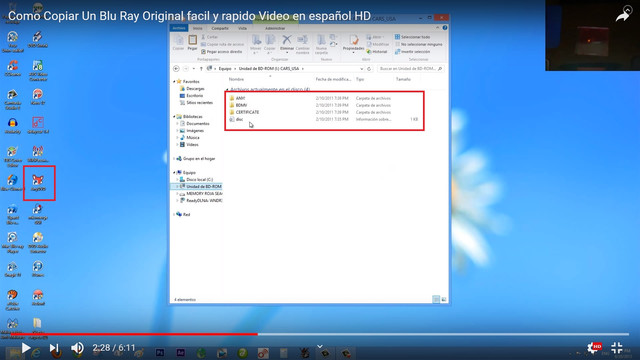The height and width of the screenshot is (360, 640).
Task: Click Cortar in the ribbon
Action: pyautogui.click(x=210, y=37)
